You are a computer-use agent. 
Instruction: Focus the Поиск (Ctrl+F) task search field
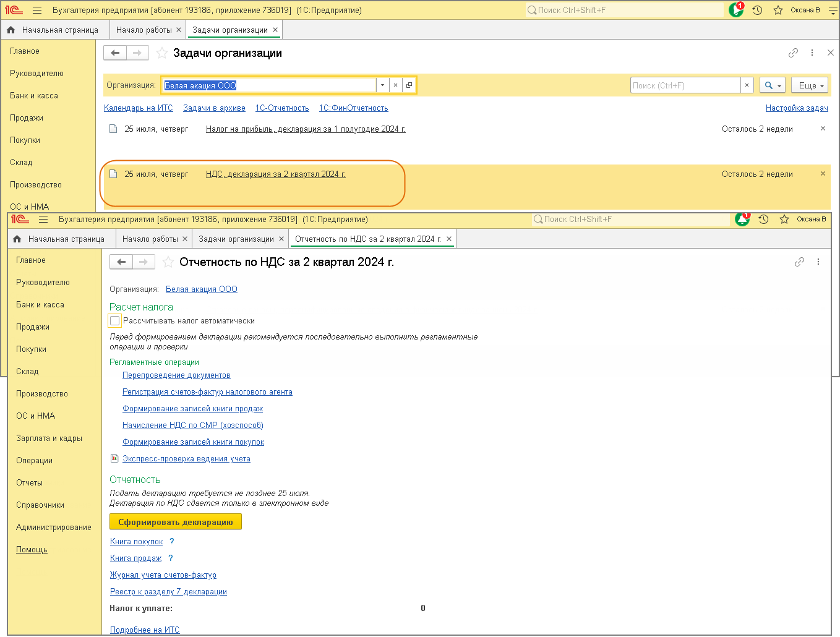[685, 85]
